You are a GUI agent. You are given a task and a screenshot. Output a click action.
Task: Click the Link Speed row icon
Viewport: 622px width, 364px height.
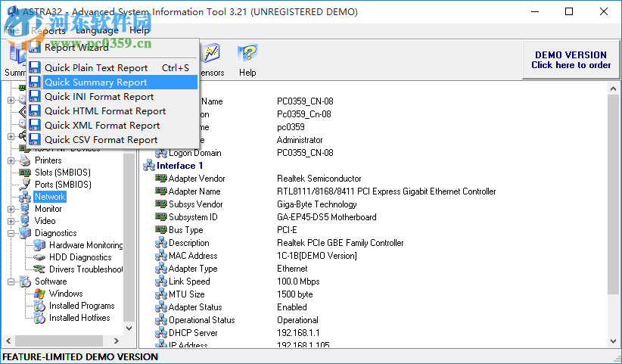click(x=160, y=282)
